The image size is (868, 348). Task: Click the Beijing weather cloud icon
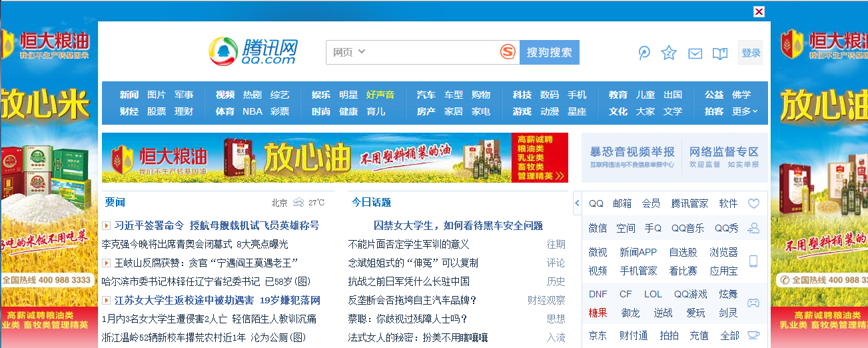pyautogui.click(x=298, y=203)
